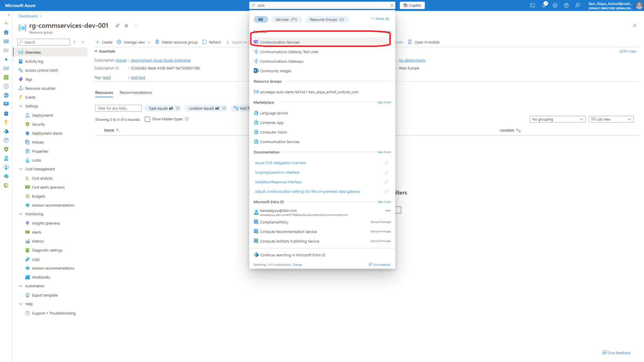The image size is (644, 362).
Task: Open the List view dropdown
Action: click(610, 119)
